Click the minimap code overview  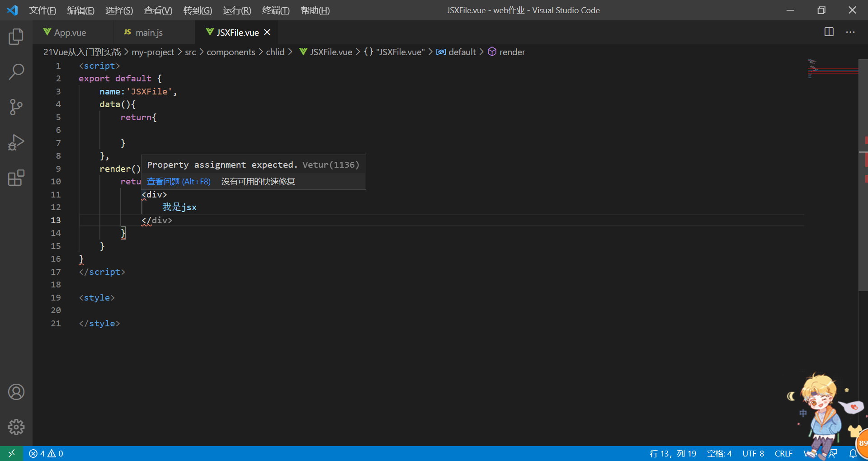point(832,69)
